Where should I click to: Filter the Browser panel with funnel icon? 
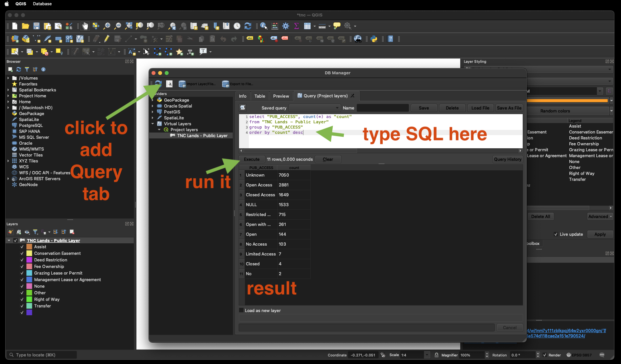pos(27,69)
